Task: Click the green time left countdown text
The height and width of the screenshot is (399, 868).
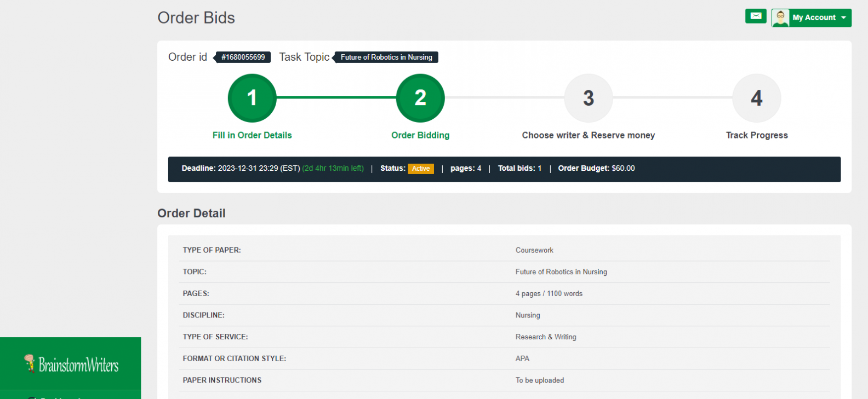Action: [333, 169]
